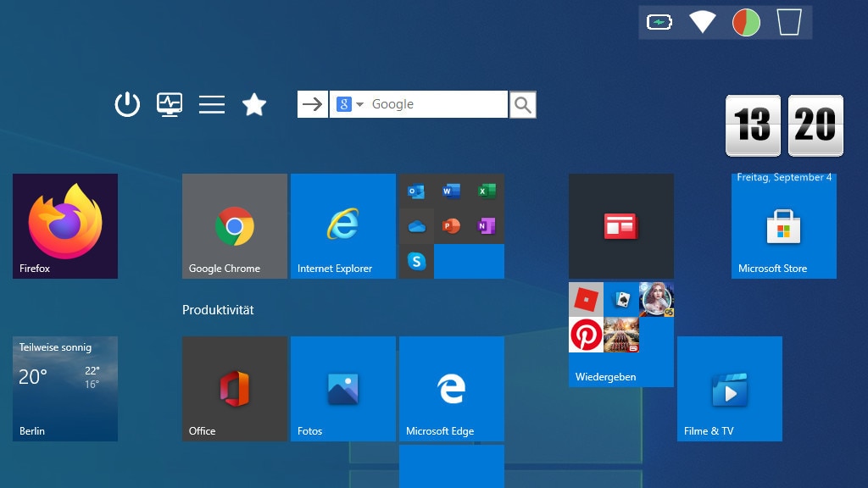Open the hamburger menu icon

(x=212, y=104)
